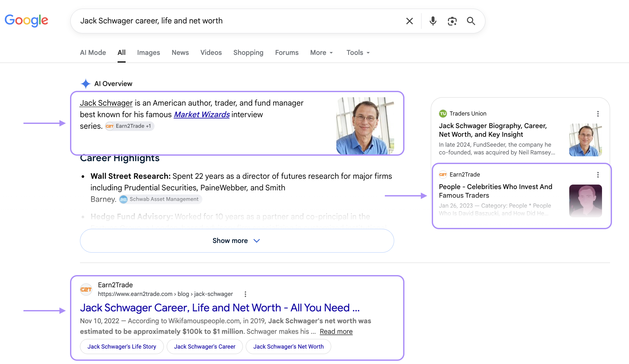Open Jack Schwager's Life Story sitelink
629x364 pixels.
(122, 347)
